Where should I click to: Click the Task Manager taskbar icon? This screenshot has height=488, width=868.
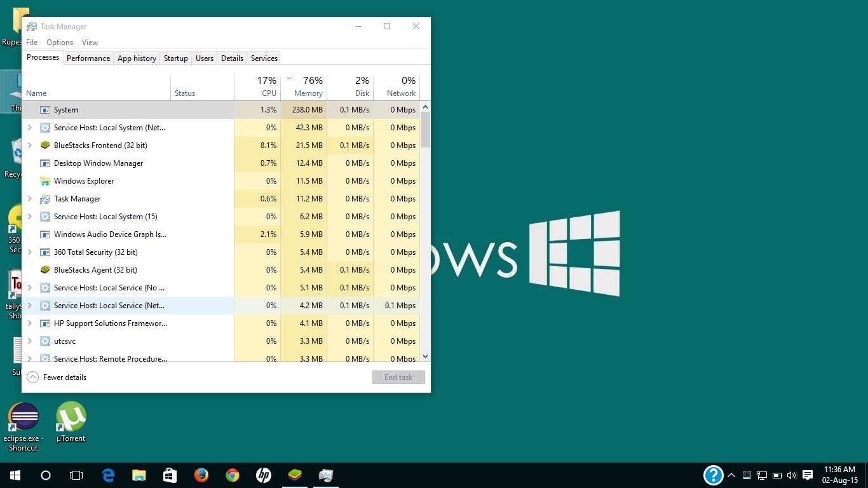click(x=326, y=475)
